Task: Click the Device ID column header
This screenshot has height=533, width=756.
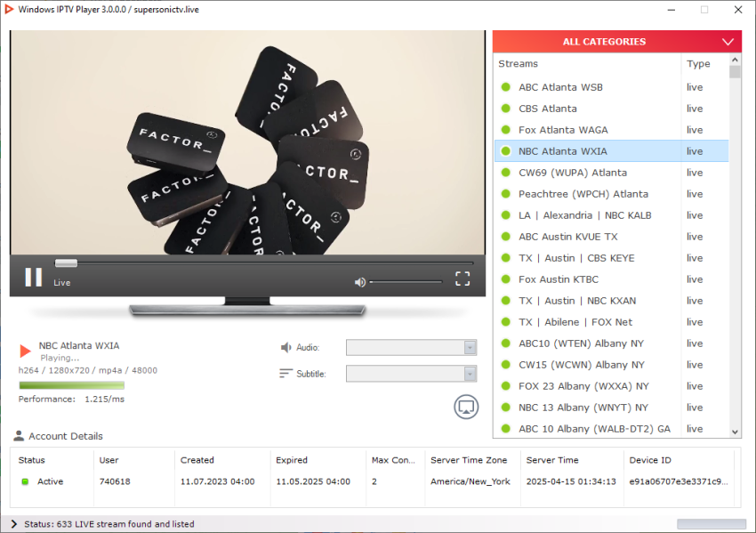Action: click(650, 460)
